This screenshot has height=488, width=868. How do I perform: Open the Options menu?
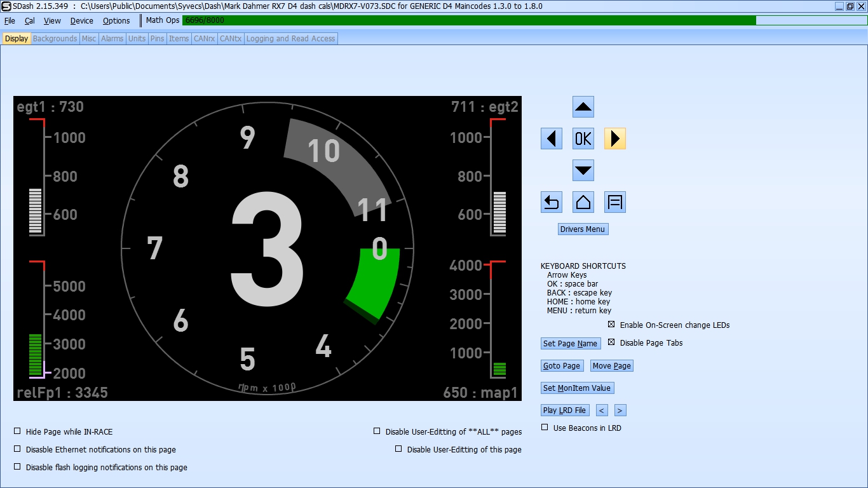116,20
